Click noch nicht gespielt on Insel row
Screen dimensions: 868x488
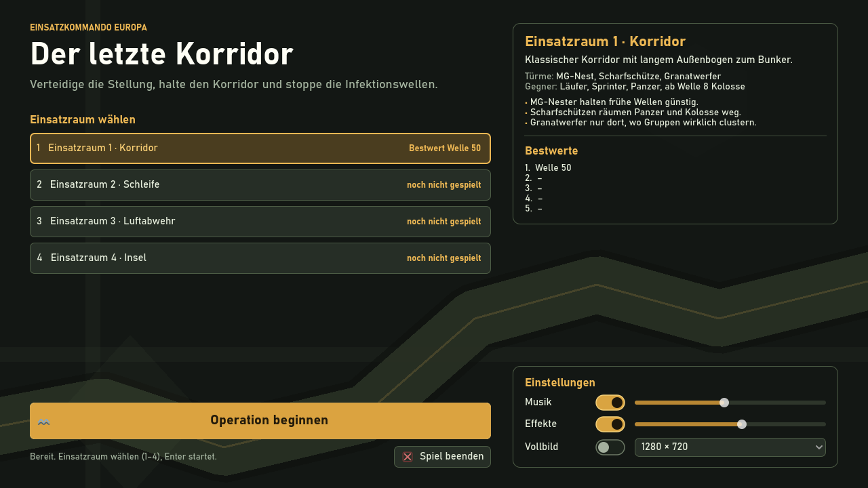[444, 258]
